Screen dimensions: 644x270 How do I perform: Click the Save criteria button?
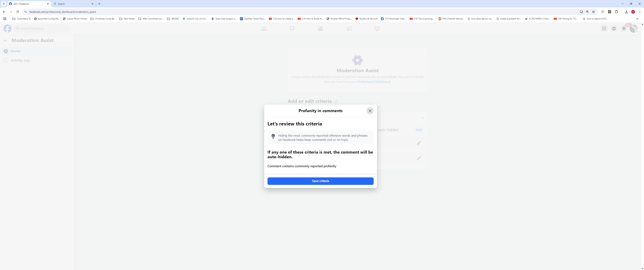[321, 181]
